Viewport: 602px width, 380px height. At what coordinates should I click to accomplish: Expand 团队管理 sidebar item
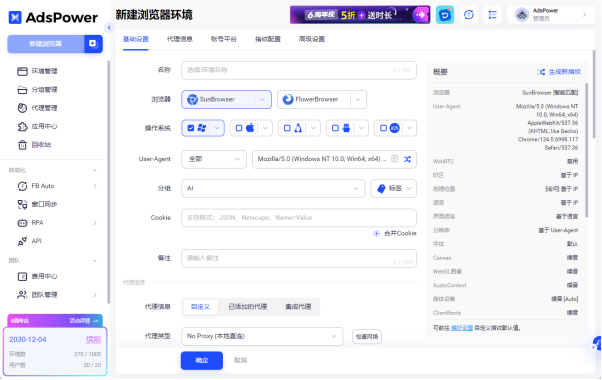point(95,295)
